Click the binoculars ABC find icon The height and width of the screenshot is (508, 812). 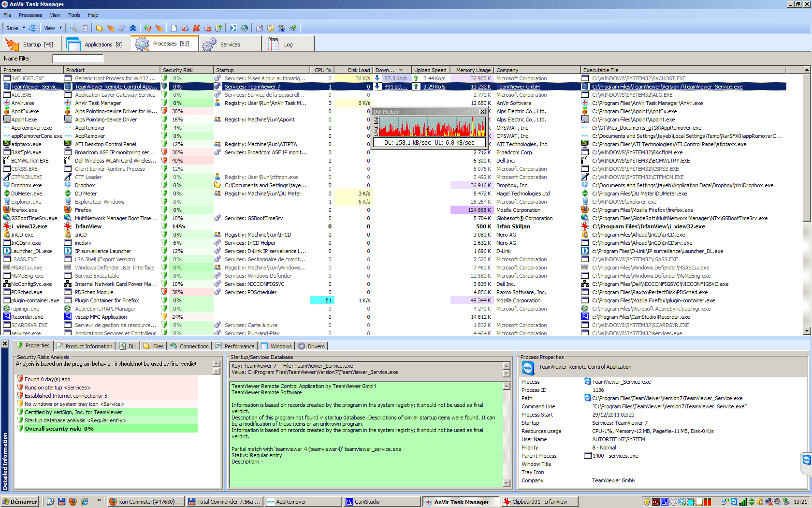pyautogui.click(x=282, y=28)
